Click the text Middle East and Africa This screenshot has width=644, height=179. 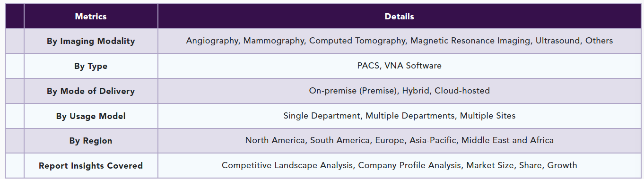[x=507, y=140]
